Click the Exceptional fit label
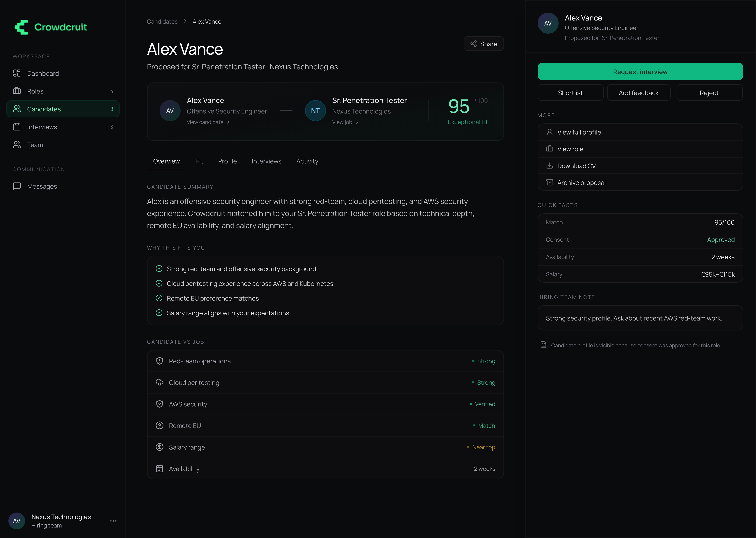This screenshot has height=538, width=756. tap(467, 122)
